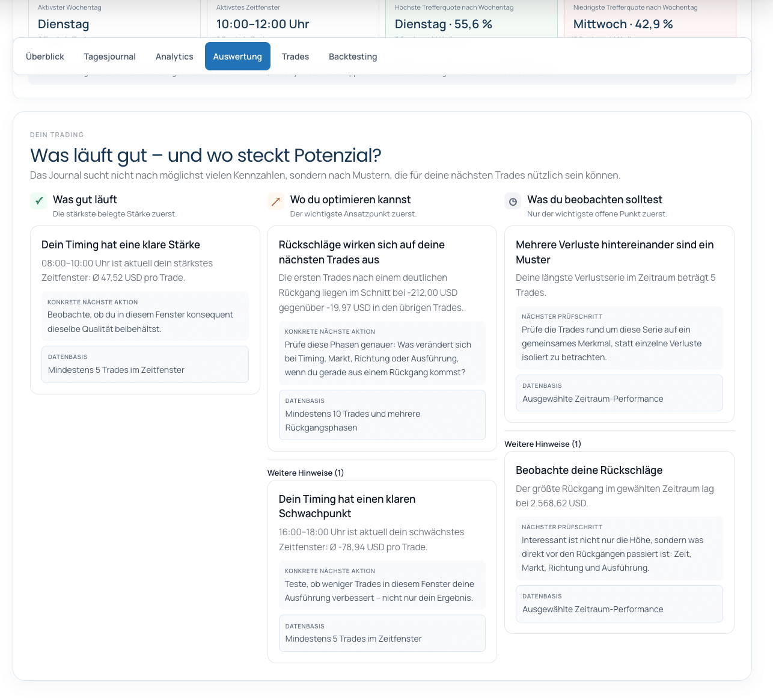The height and width of the screenshot is (700, 773).
Task: Click the 'Die stärkste belegte Stärke zuerst.' subtitle
Action: pos(115,214)
